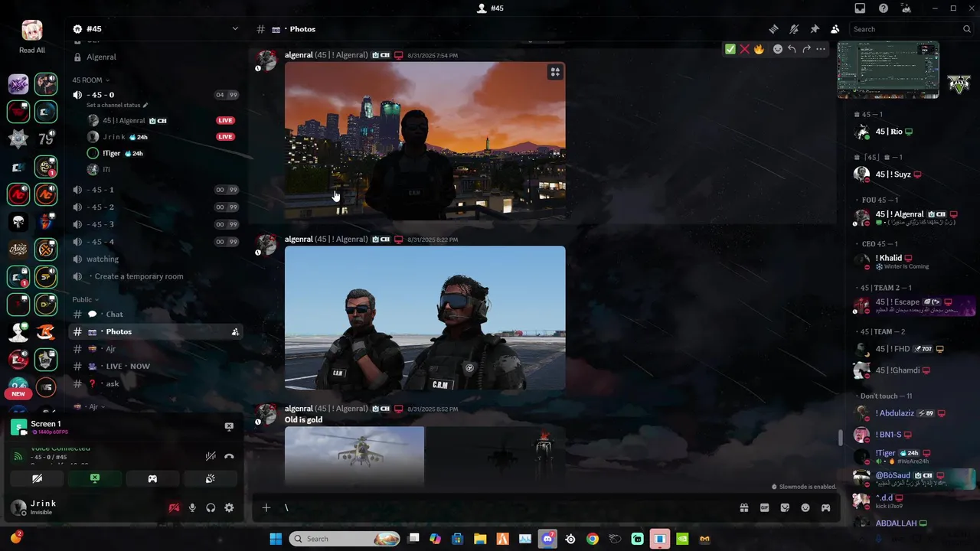Open Jrink user status avatar
Viewport: 980px width, 551px height.
click(18, 507)
